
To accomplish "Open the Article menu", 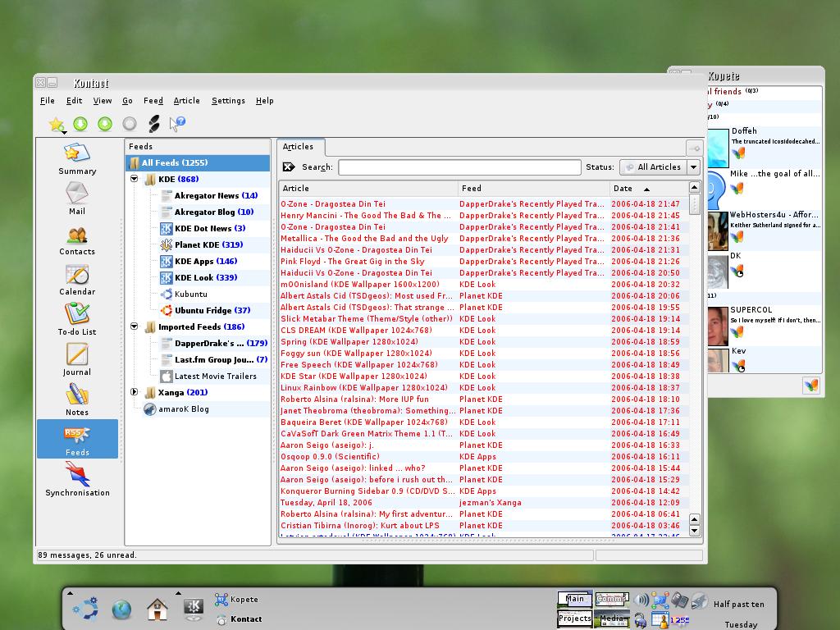I will 186,101.
